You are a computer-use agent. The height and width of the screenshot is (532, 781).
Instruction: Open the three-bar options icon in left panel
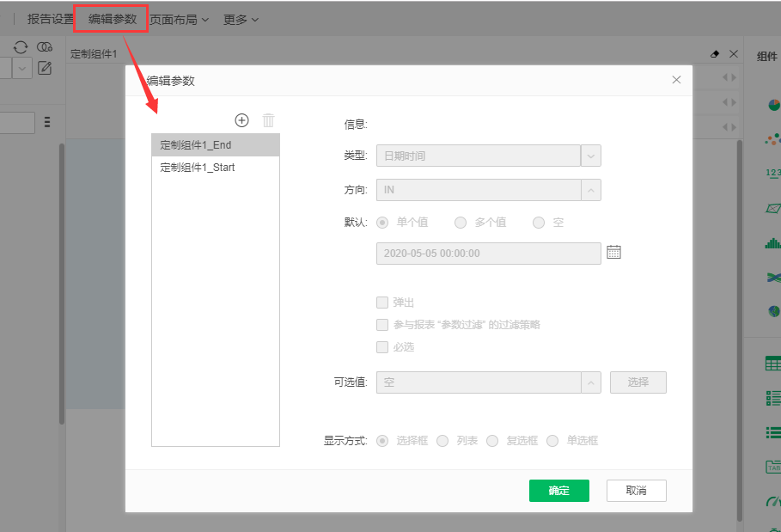pos(46,122)
